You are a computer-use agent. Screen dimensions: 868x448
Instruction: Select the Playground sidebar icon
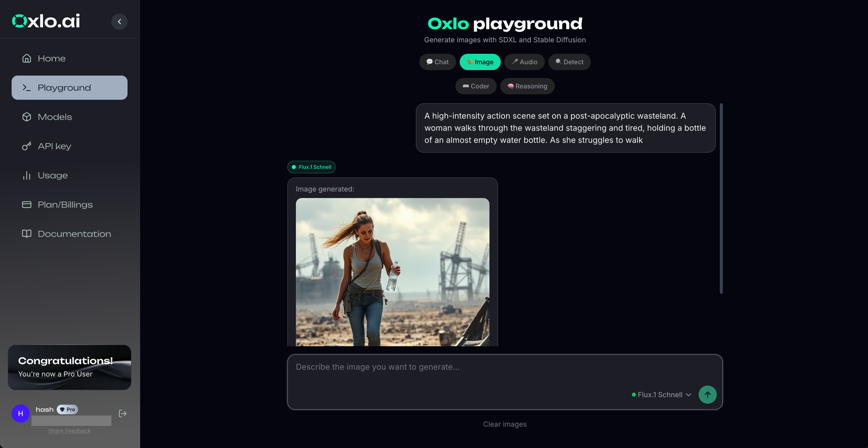[26, 87]
